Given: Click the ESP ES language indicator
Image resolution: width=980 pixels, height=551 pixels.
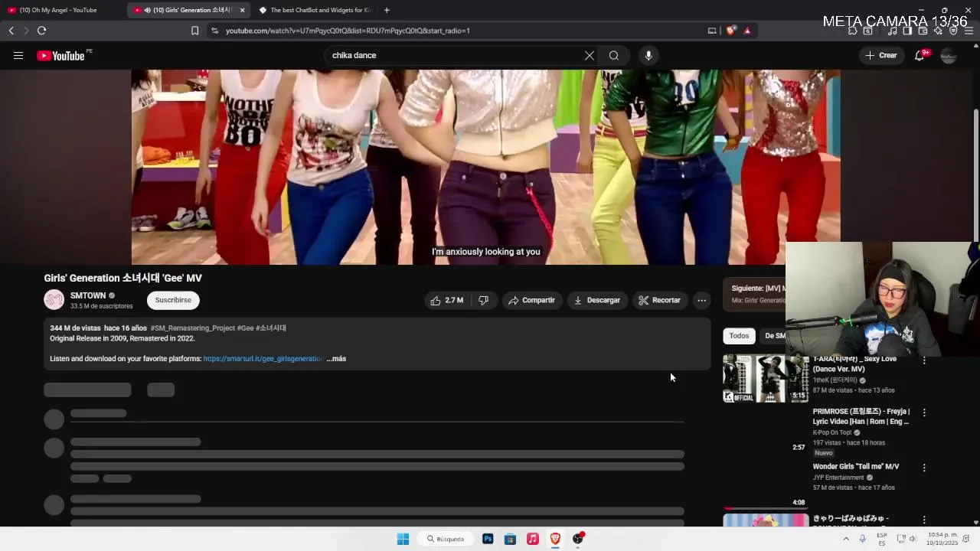Looking at the screenshot, I should [882, 539].
